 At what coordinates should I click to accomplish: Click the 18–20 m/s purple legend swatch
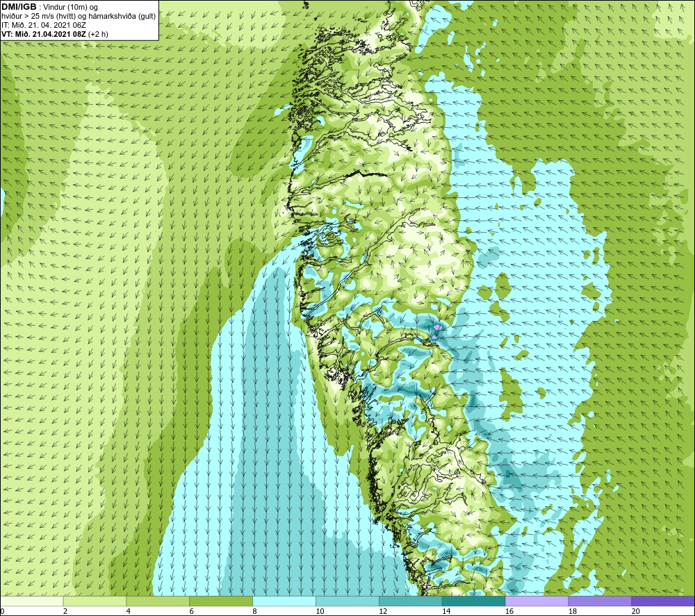600,601
